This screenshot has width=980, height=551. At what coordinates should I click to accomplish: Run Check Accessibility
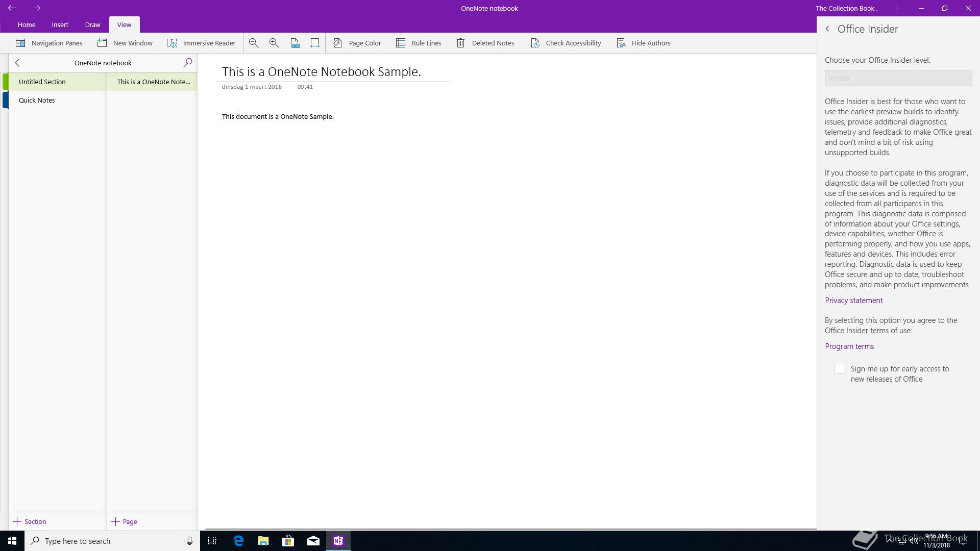(566, 43)
